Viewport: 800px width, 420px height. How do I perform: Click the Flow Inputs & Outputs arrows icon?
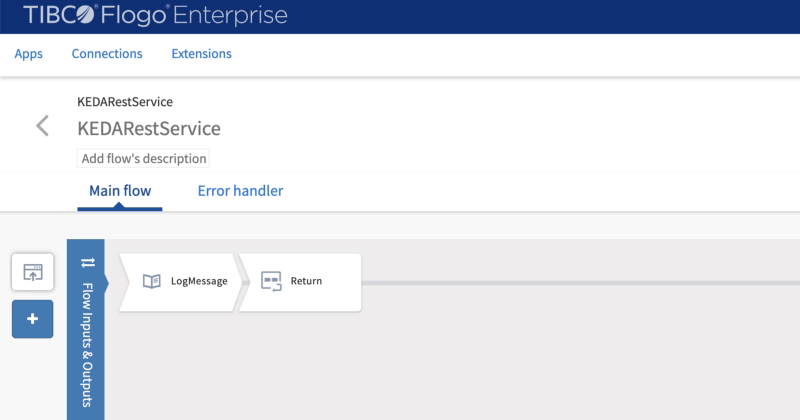87,262
